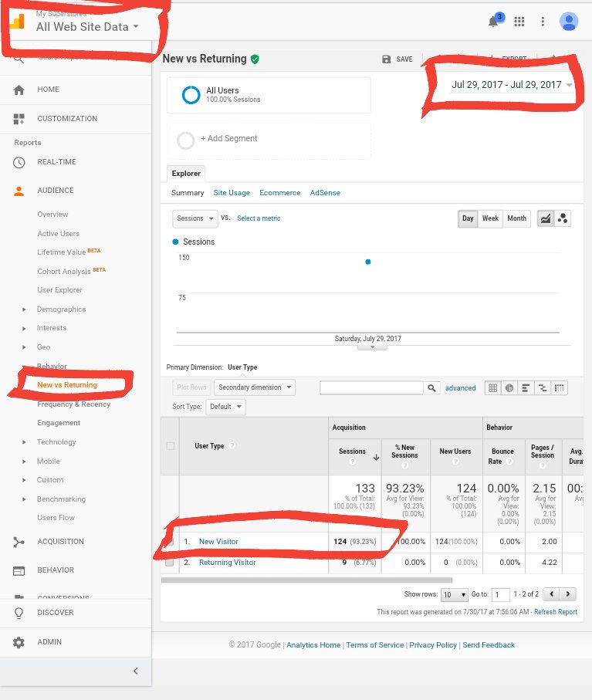The width and height of the screenshot is (592, 700).
Task: Switch to line chart view
Action: 546,218
